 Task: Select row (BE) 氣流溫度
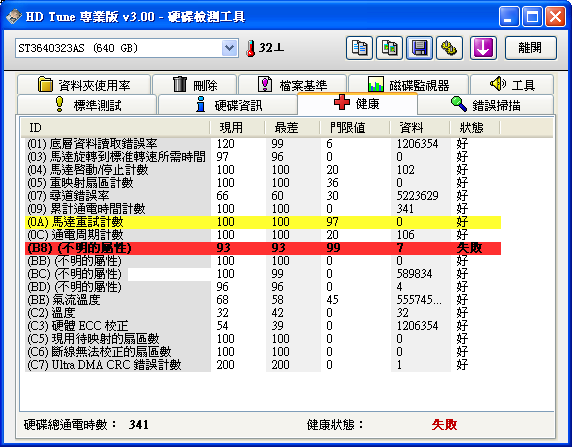coord(263,300)
